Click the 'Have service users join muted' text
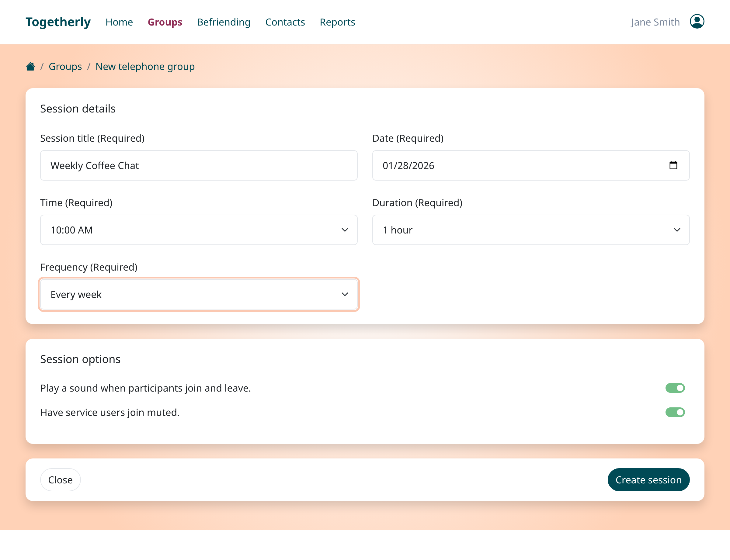 click(110, 412)
